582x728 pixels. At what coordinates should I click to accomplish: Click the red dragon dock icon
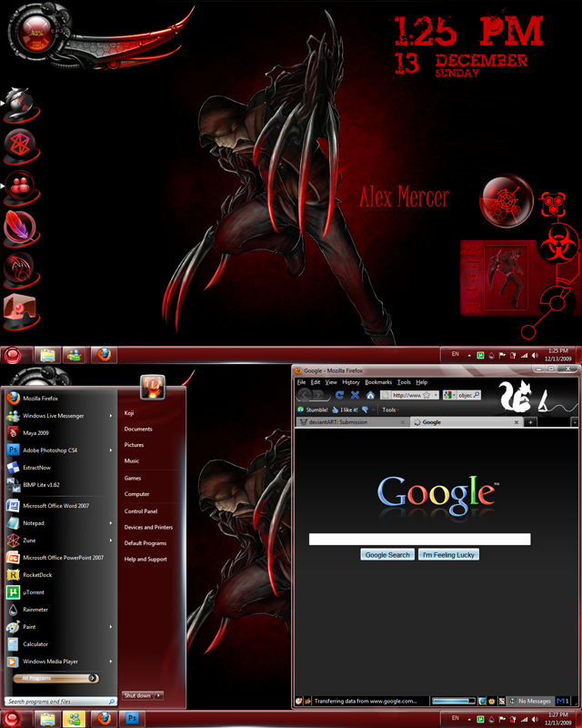(x=20, y=269)
